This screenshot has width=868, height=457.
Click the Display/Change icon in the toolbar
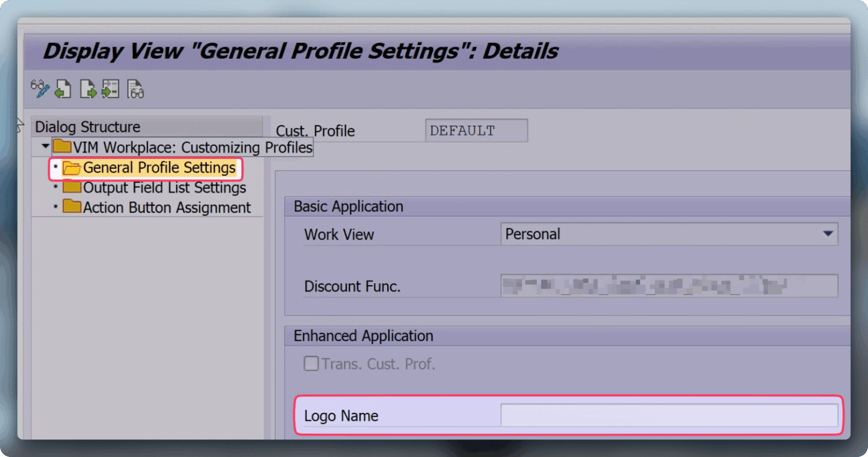(x=40, y=89)
